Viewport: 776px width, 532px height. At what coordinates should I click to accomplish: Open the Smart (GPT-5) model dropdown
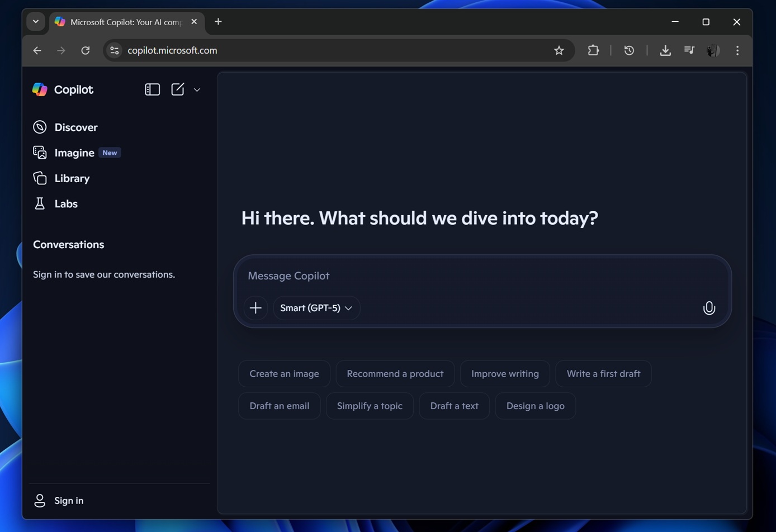click(x=316, y=307)
